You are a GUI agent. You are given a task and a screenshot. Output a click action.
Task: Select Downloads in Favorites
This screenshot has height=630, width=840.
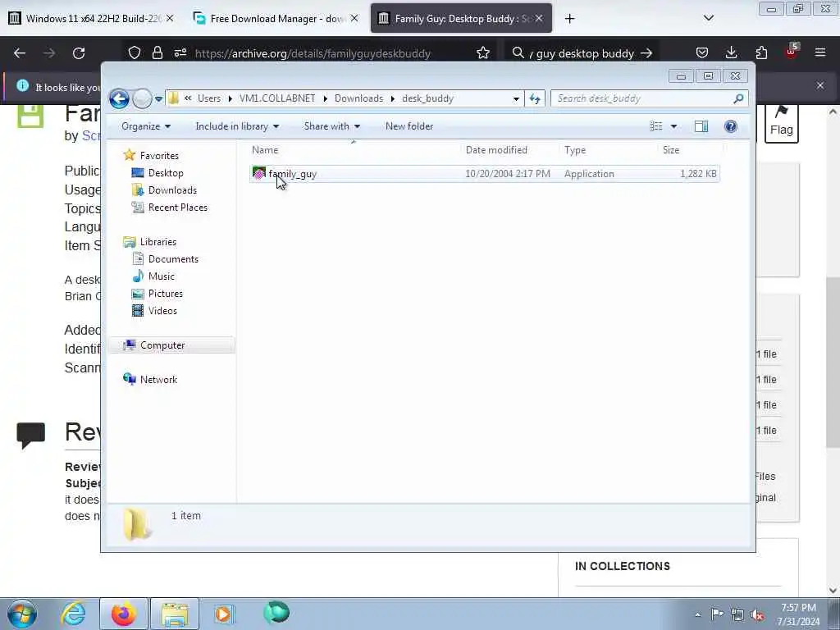tap(172, 190)
